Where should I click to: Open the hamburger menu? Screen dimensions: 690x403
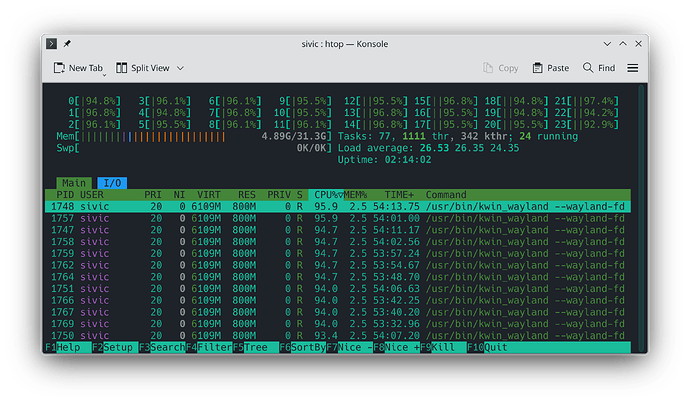point(632,68)
